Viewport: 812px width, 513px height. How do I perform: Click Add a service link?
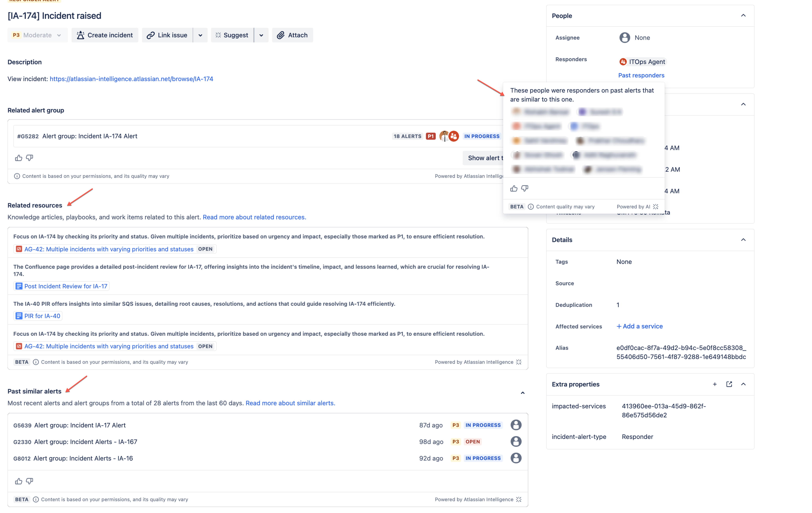coord(640,326)
